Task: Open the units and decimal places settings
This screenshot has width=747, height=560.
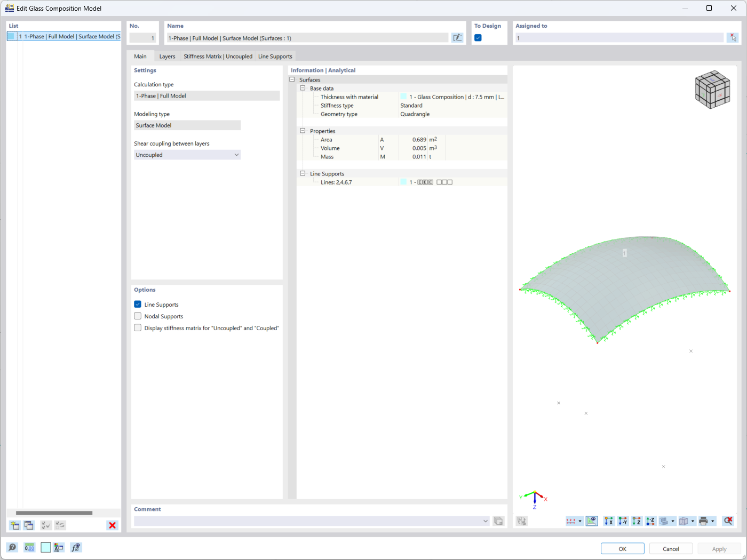Action: [29, 547]
